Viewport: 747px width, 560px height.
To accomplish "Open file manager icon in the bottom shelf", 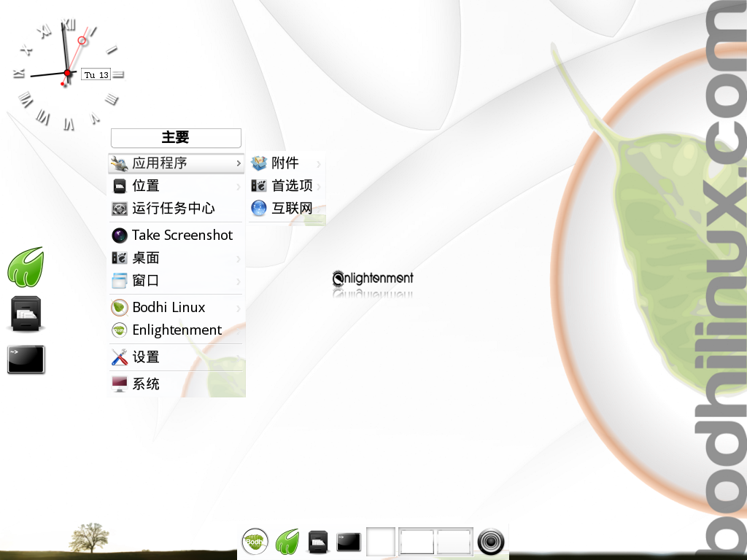I will (318, 542).
